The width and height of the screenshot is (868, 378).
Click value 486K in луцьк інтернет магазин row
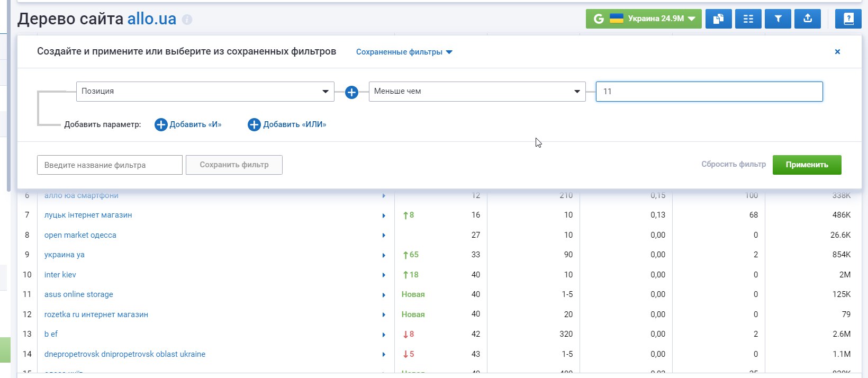(842, 215)
